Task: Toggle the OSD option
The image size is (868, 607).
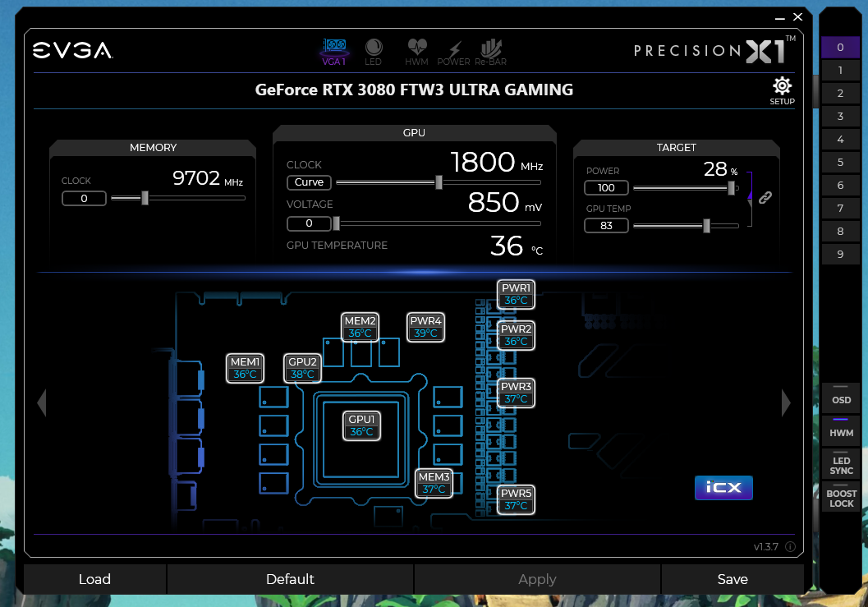Action: click(x=841, y=397)
